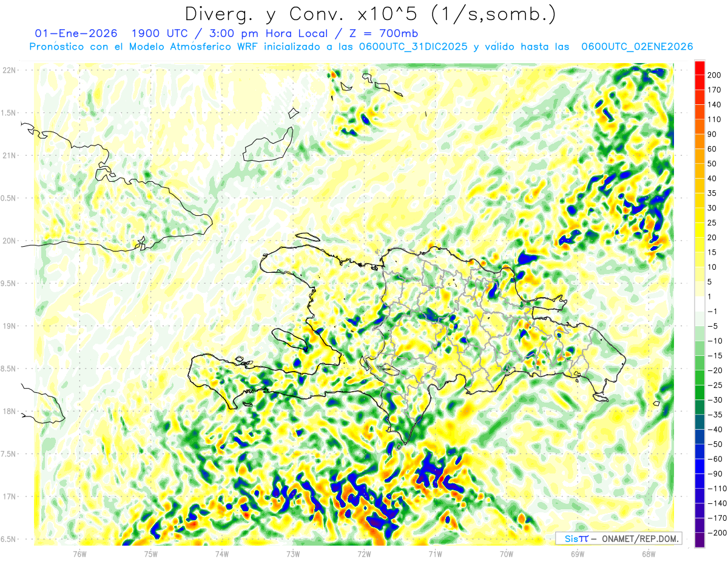Screen dimensions: 728x562
Task: Click the "-1" colorbar value
Action: coord(712,311)
